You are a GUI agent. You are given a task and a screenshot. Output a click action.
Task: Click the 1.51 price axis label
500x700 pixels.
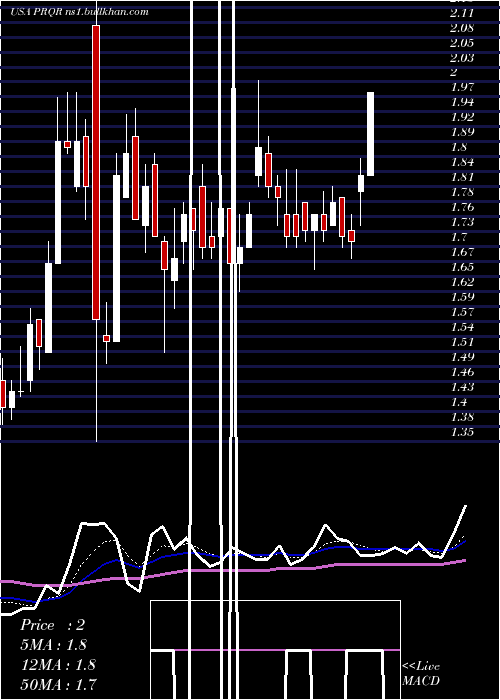click(x=462, y=342)
